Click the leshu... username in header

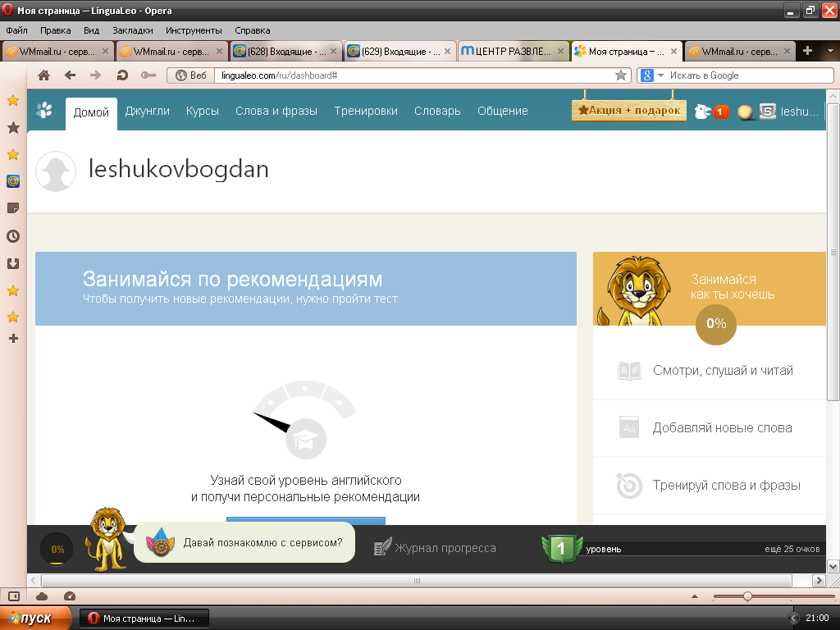tap(800, 112)
